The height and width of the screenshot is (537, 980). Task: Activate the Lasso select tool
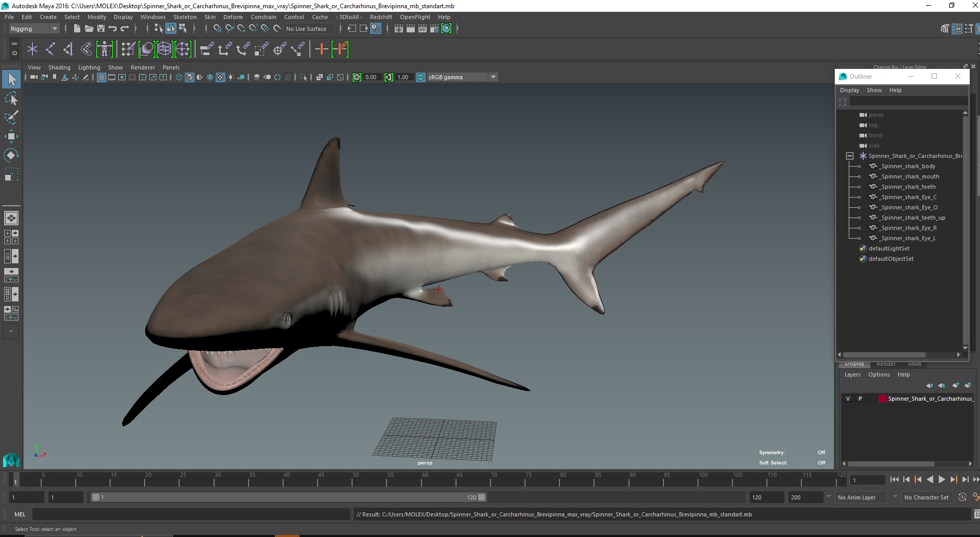(x=11, y=98)
